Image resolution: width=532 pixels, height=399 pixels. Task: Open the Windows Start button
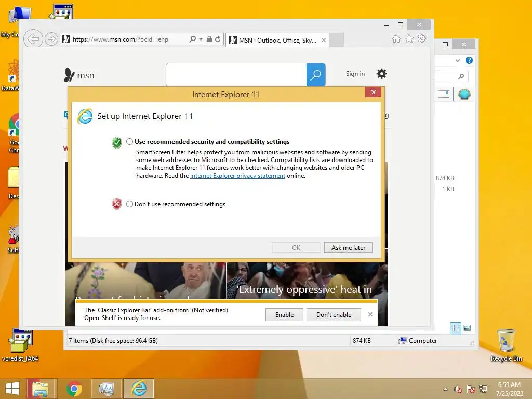[x=12, y=389]
